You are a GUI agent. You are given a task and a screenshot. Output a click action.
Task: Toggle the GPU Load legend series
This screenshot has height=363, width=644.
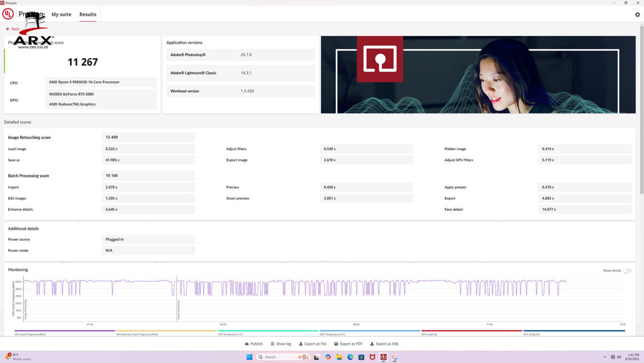[x=471, y=332]
